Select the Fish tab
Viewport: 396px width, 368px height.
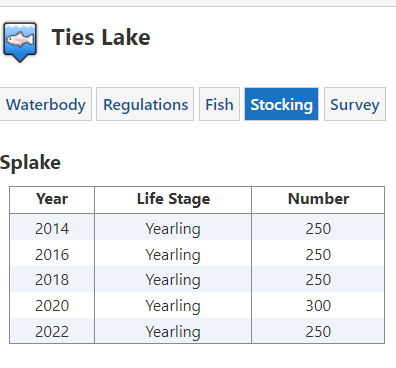(x=219, y=104)
